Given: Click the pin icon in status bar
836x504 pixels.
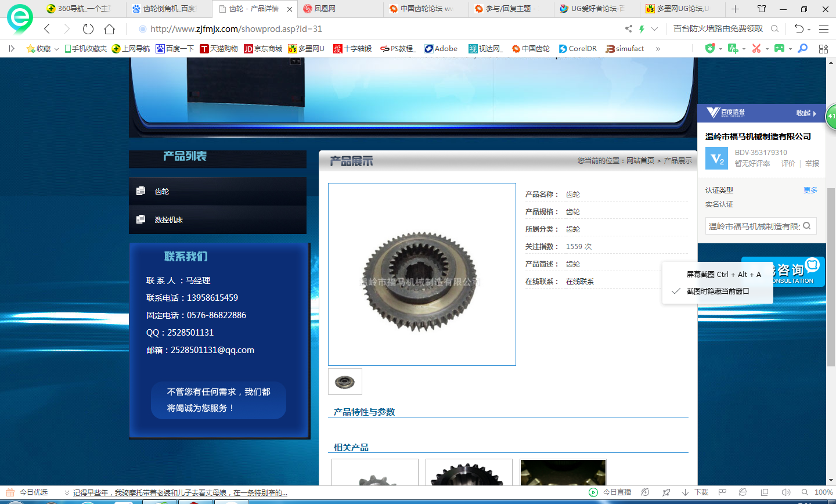Looking at the screenshot, I should tap(666, 492).
